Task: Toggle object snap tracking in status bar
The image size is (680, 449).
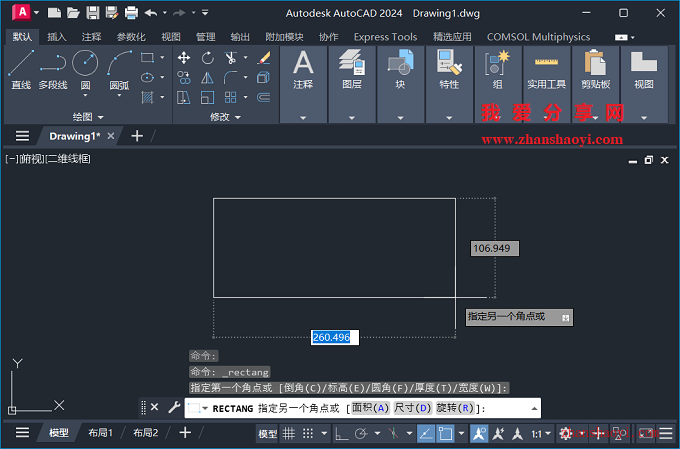Action: pos(425,433)
